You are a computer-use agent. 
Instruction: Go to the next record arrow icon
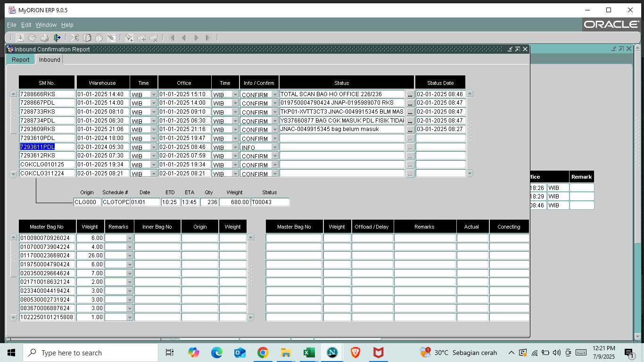196,38
